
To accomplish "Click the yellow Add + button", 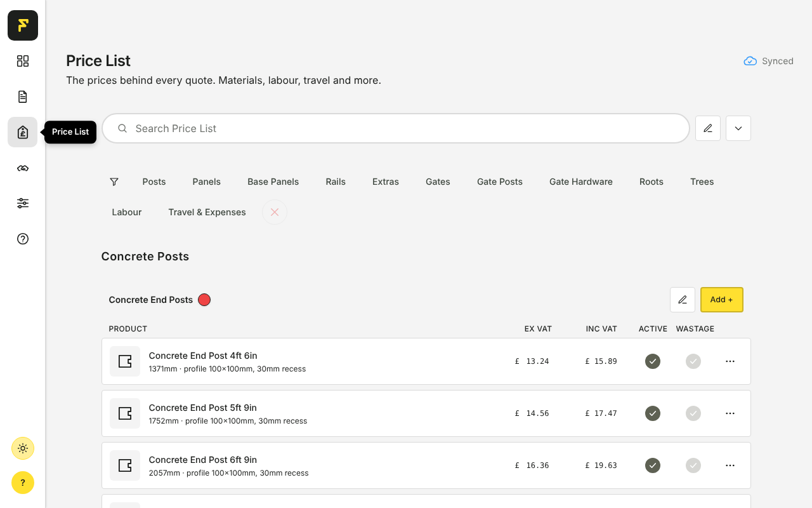I will pyautogui.click(x=722, y=300).
